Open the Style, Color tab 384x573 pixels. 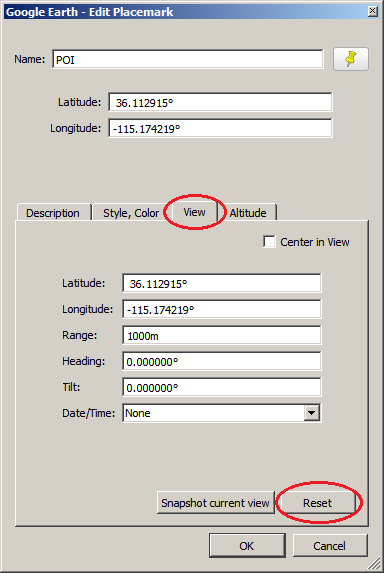131,213
